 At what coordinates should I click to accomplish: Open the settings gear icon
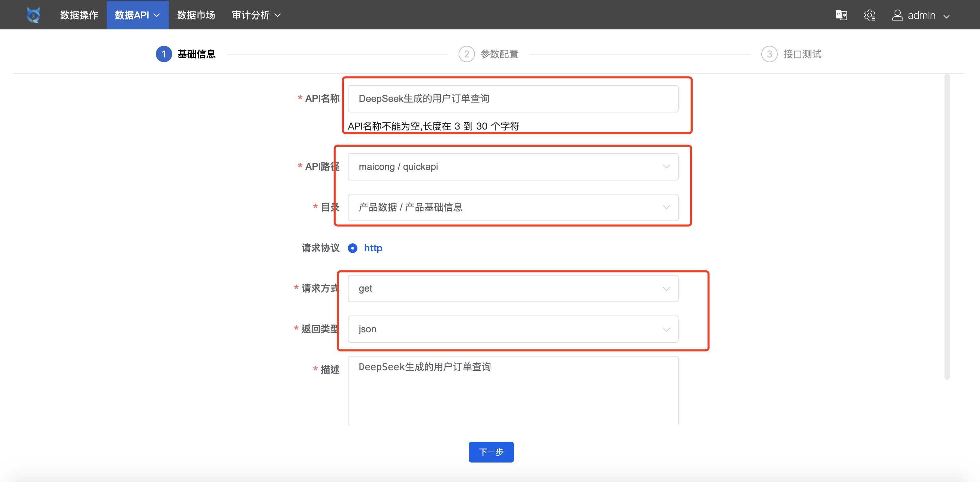(869, 15)
